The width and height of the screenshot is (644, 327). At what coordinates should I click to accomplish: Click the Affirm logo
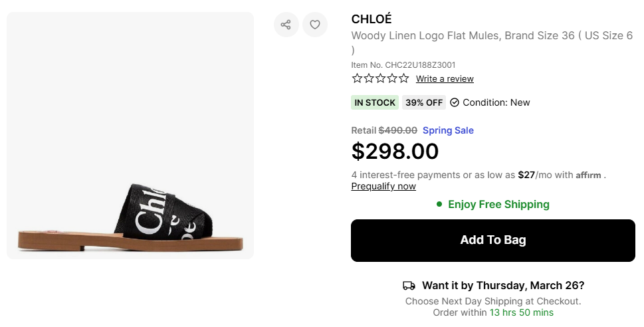click(588, 175)
